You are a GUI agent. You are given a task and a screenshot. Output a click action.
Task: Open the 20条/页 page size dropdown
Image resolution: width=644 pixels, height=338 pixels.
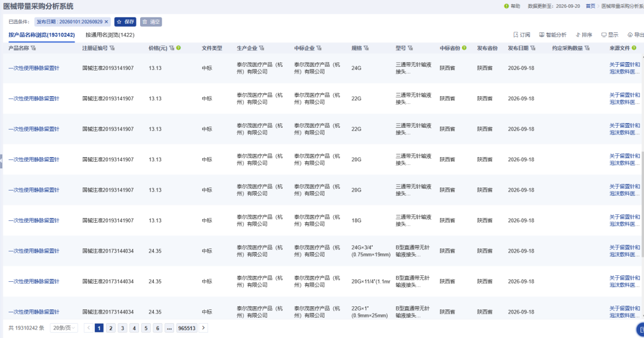64,328
